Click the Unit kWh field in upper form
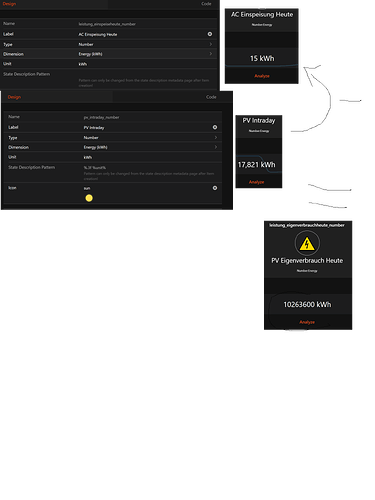Viewport: 375px width, 500px height. (x=83, y=64)
